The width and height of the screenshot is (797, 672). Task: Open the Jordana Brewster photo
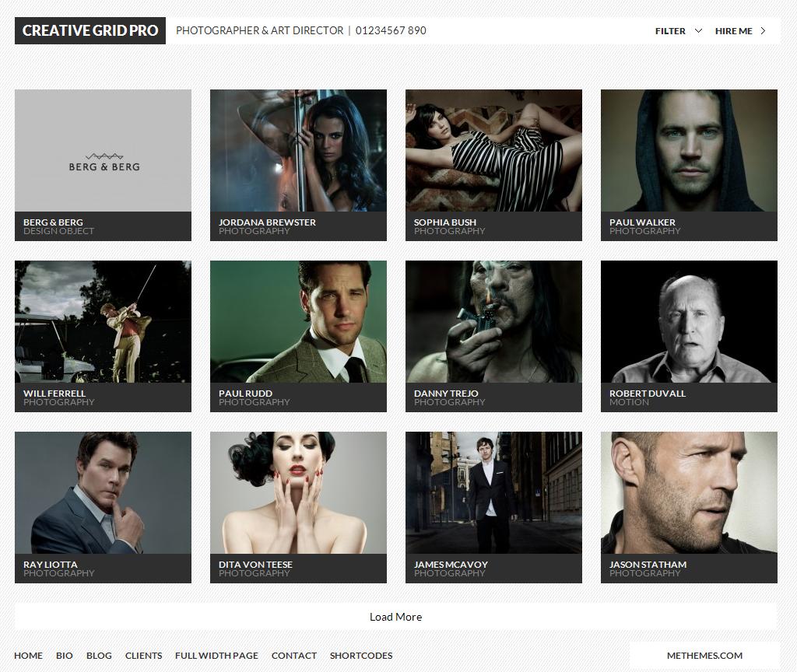click(x=298, y=151)
